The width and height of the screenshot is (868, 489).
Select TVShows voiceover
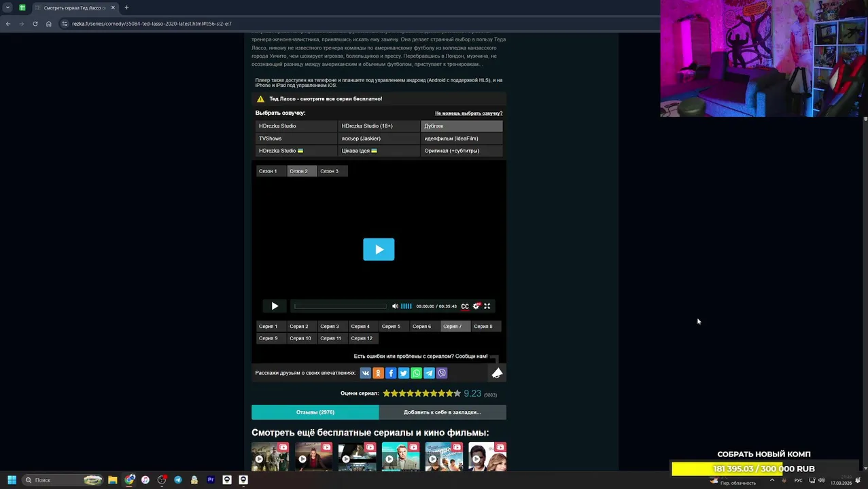pyautogui.click(x=296, y=139)
